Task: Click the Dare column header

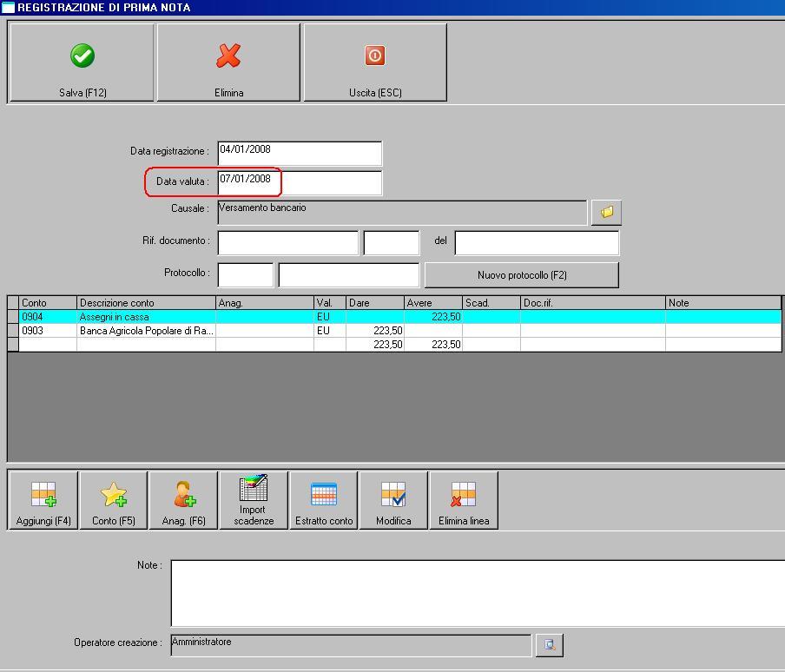Action: [x=375, y=303]
